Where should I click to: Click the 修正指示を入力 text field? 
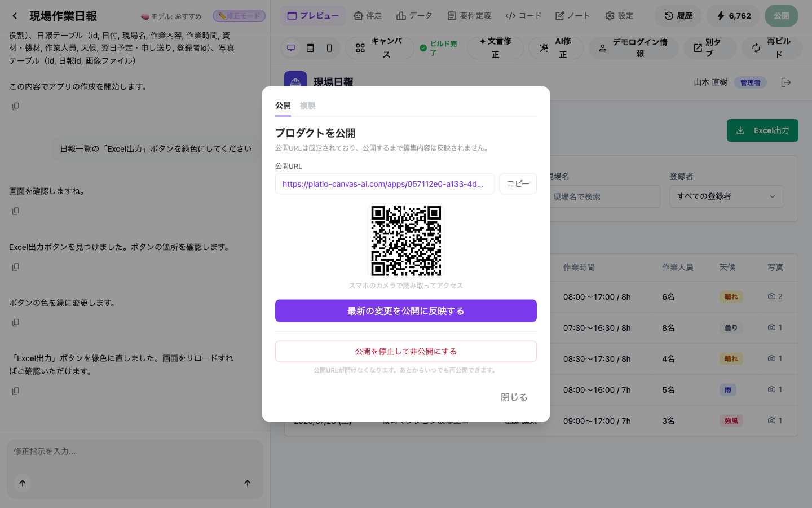[135, 452]
